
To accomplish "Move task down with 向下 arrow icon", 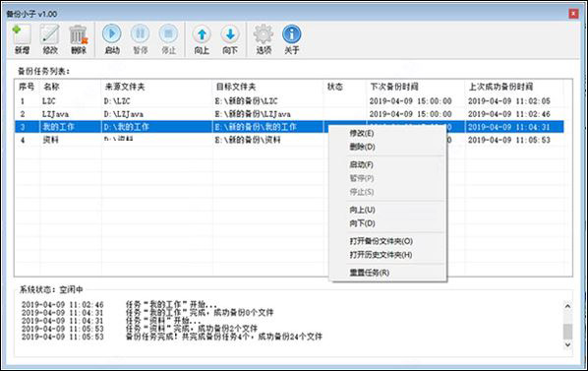I will 230,39.
